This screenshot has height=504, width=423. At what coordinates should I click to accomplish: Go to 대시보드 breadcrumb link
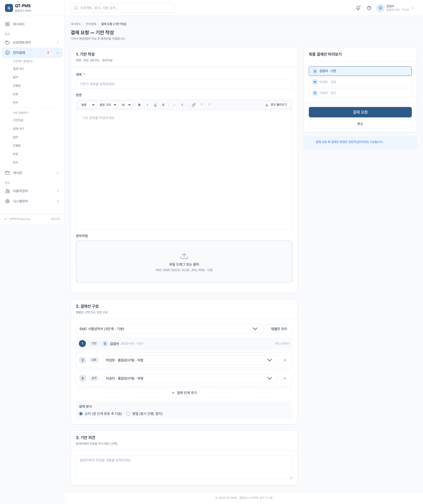click(x=76, y=24)
